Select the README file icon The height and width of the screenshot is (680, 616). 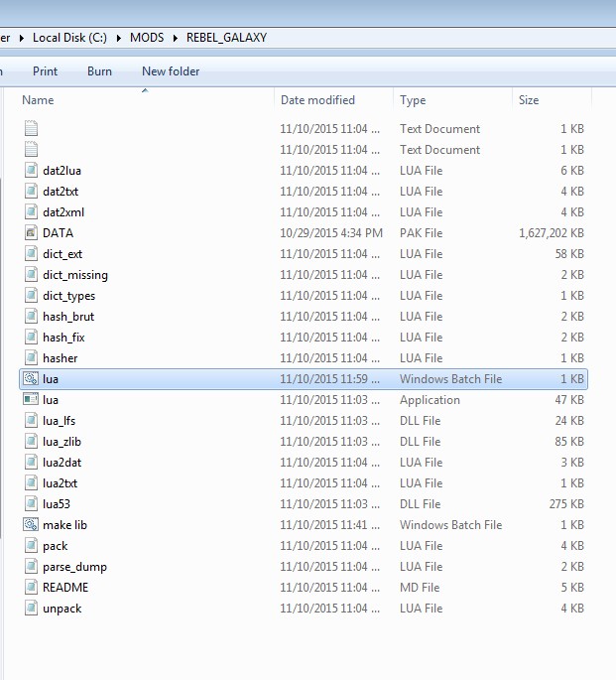pyautogui.click(x=31, y=587)
